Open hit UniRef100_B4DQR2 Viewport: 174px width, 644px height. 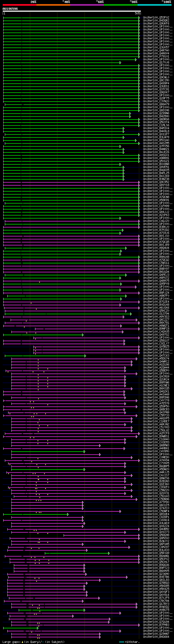click(156, 21)
